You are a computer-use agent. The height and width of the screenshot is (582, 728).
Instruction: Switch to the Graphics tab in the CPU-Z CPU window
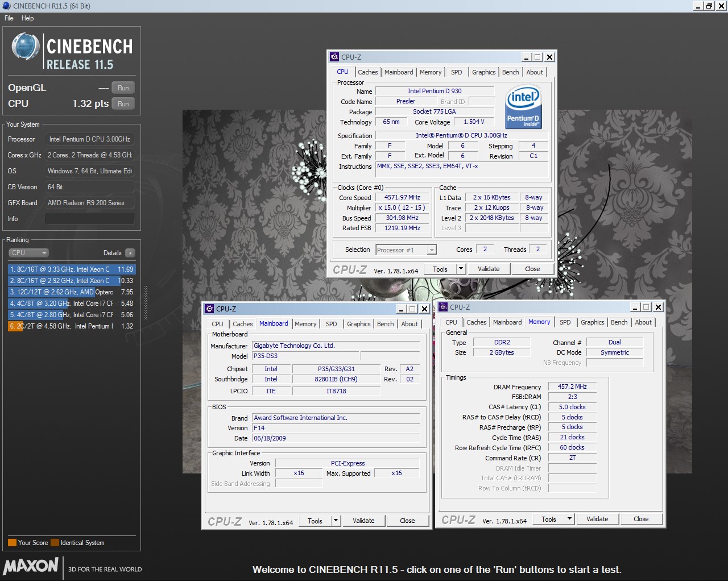(484, 72)
